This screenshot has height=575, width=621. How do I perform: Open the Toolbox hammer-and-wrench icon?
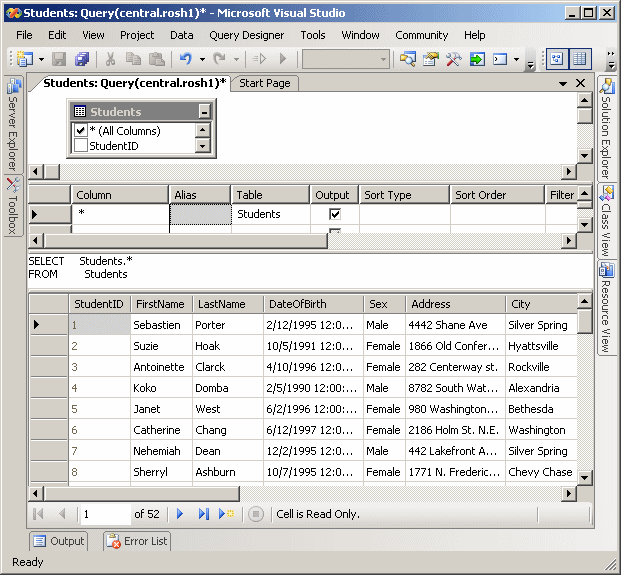454,59
